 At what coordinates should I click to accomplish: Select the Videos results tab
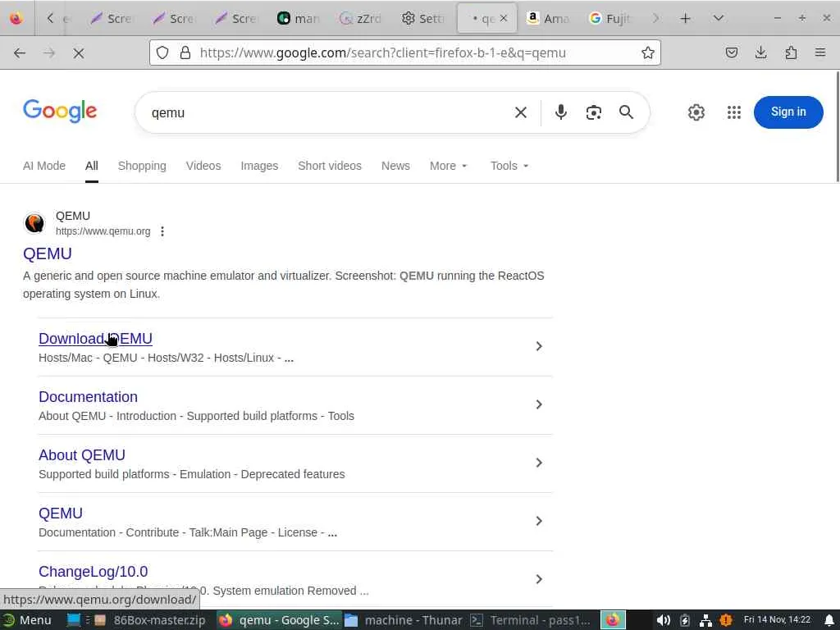point(203,166)
